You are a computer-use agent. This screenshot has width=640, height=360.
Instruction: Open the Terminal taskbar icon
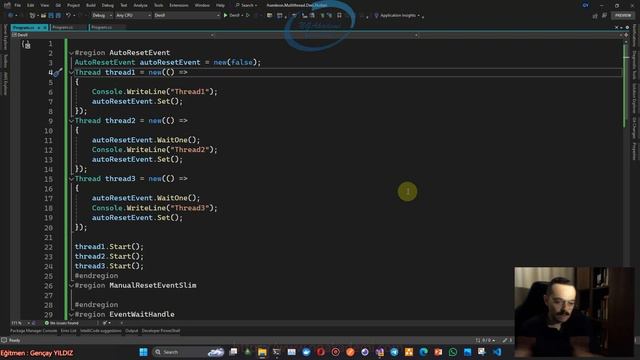tap(277, 352)
